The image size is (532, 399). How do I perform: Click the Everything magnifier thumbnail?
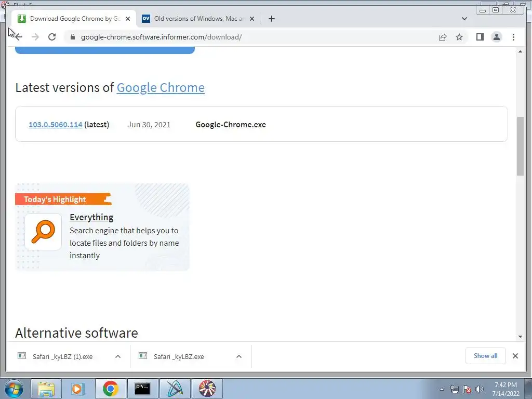43,232
